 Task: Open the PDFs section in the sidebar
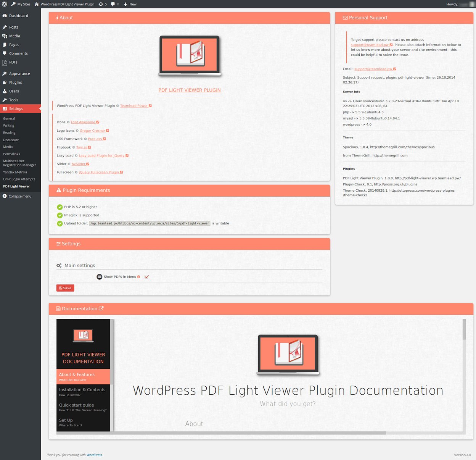[13, 62]
